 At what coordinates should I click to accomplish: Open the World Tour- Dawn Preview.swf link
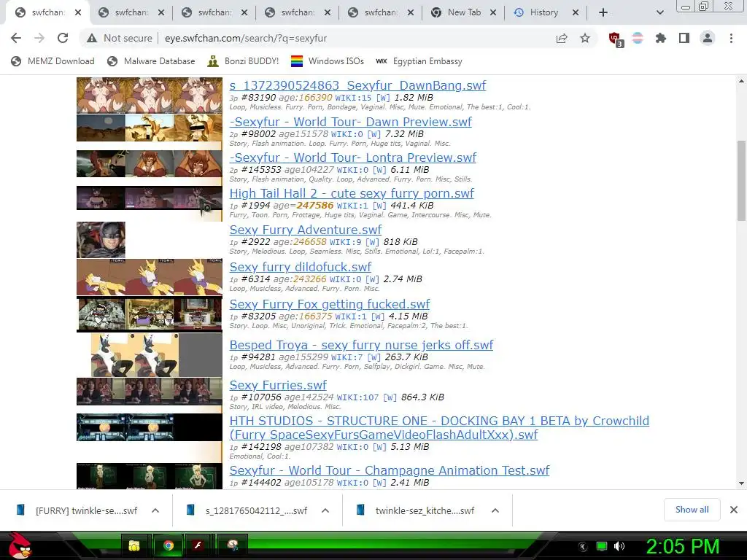pyautogui.click(x=350, y=122)
